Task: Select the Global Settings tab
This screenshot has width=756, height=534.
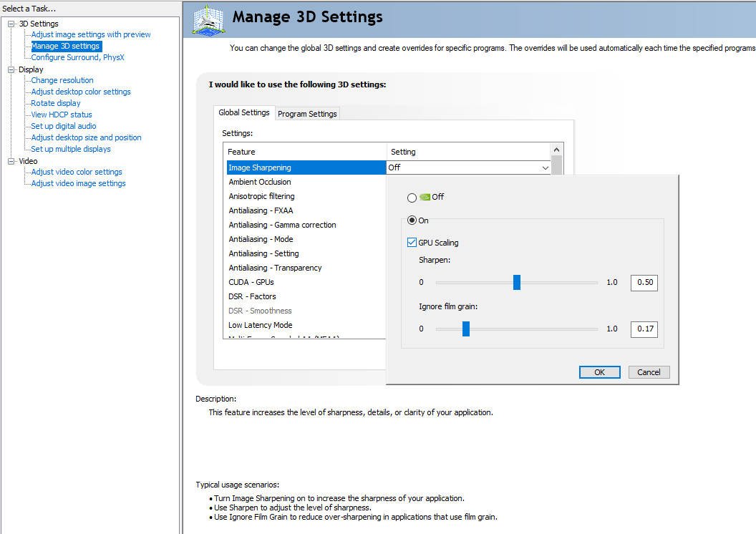Action: click(244, 112)
